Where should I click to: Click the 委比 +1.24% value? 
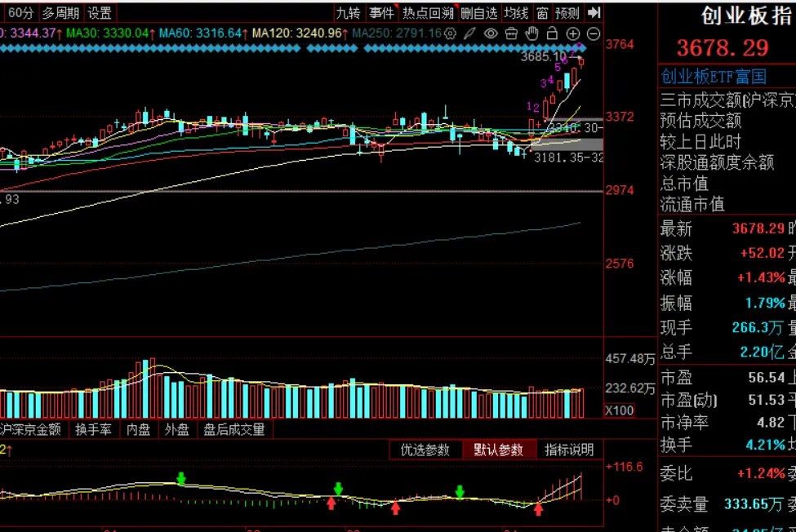[x=761, y=473]
